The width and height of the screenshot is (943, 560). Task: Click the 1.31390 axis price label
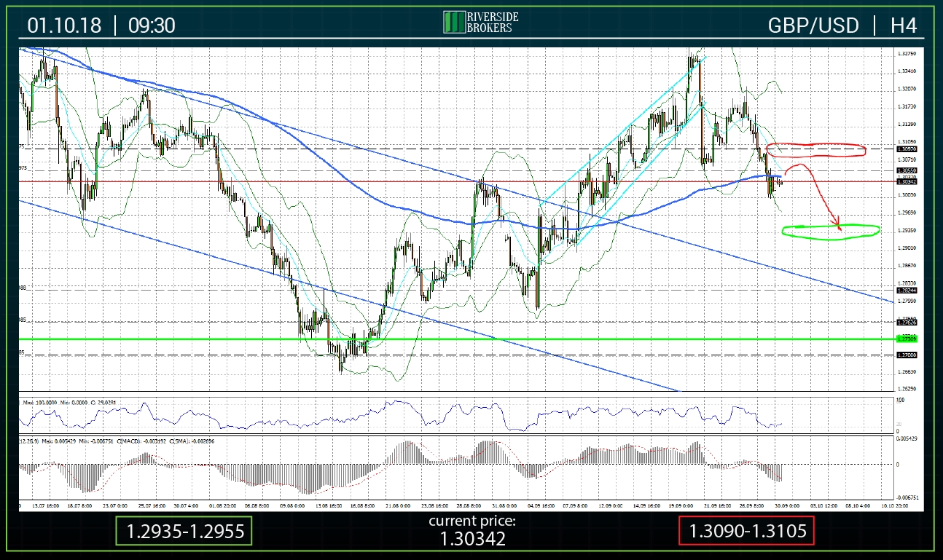click(x=908, y=124)
